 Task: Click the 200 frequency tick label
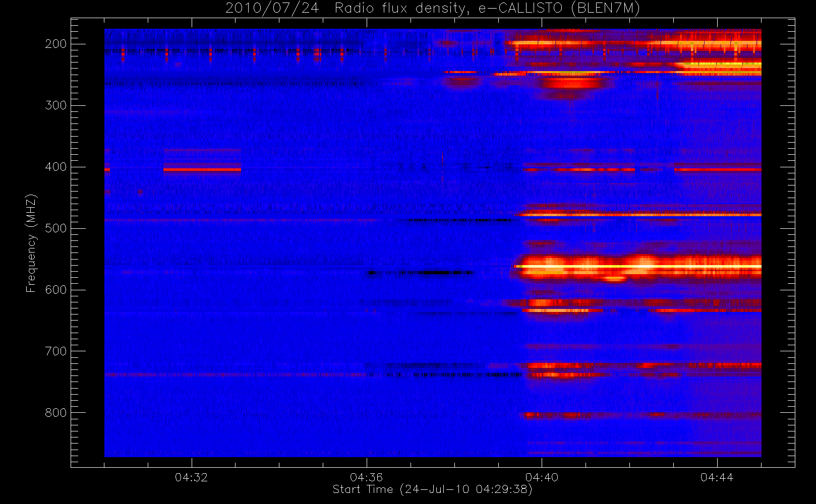click(56, 44)
